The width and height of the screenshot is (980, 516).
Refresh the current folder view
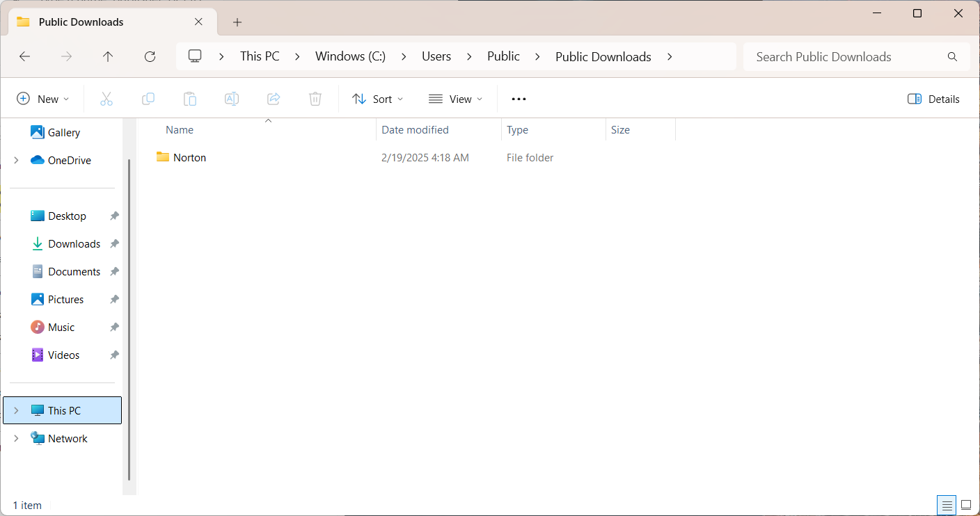(x=150, y=57)
